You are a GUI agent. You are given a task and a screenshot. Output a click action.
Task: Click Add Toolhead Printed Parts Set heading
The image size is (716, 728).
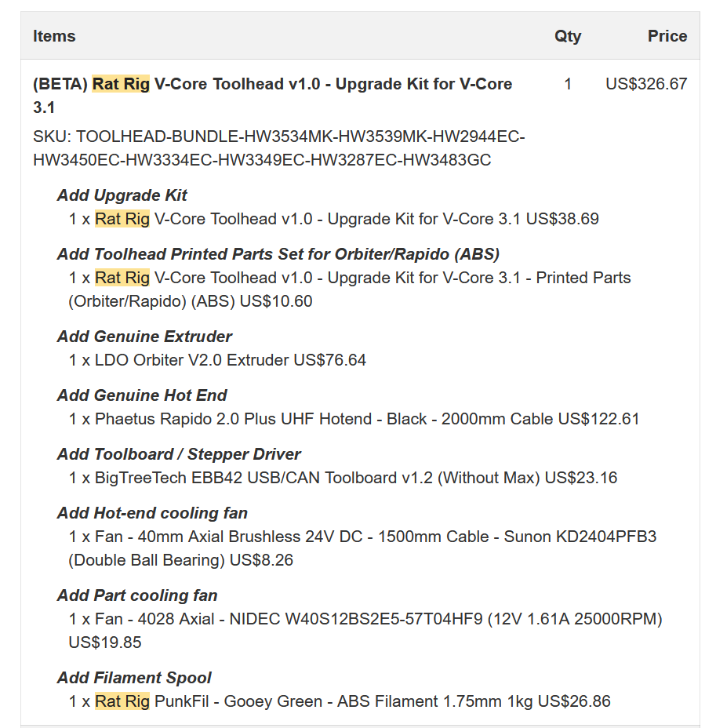pyautogui.click(x=278, y=254)
